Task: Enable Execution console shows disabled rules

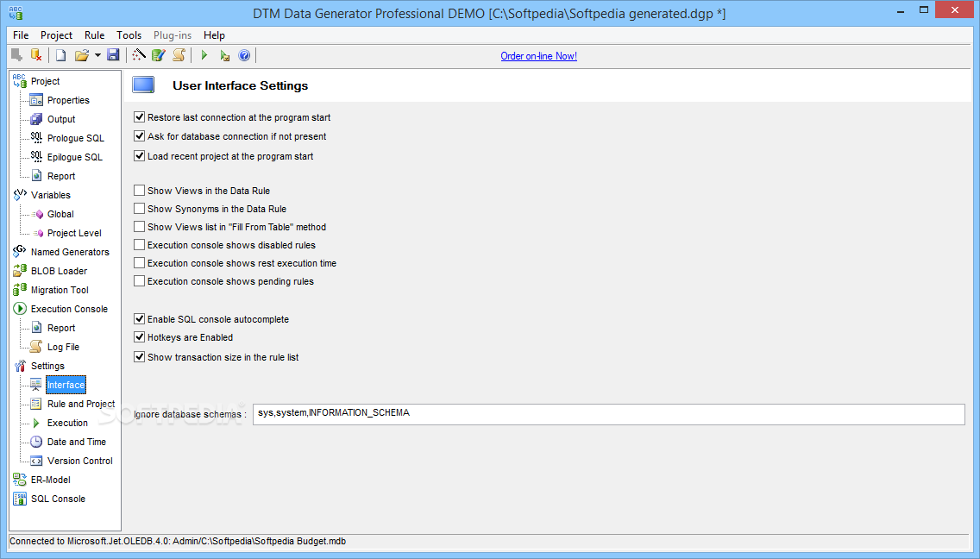Action: pos(140,244)
